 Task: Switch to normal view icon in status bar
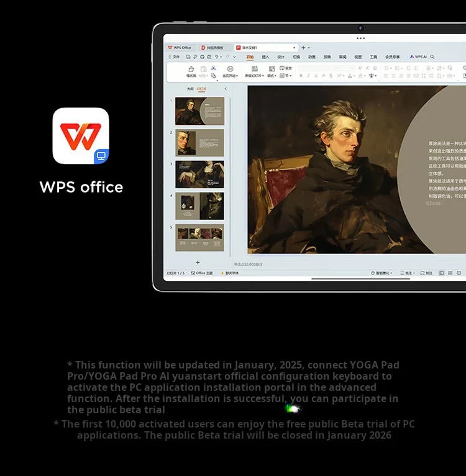click(442, 273)
